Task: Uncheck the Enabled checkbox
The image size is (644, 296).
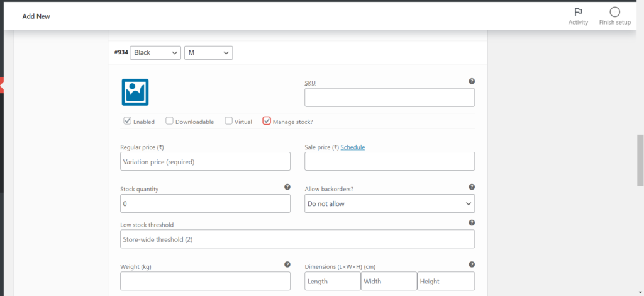Action: [x=127, y=121]
